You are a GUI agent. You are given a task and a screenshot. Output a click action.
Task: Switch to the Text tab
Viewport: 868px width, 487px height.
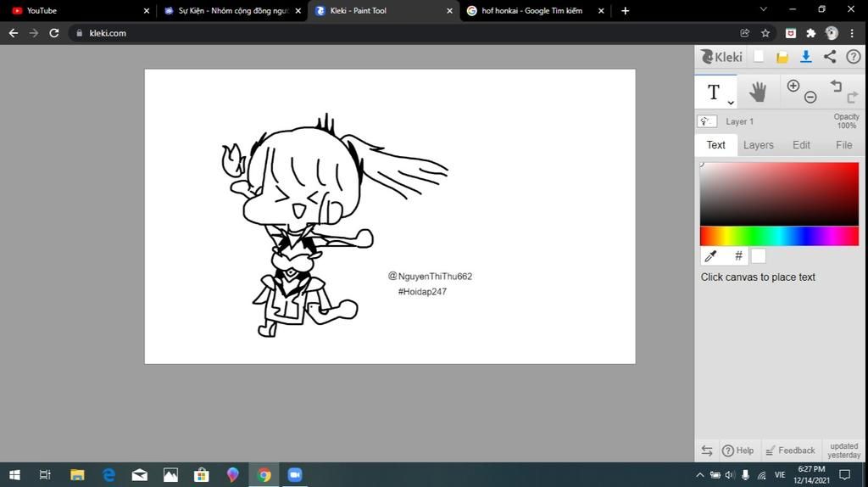[715, 145]
